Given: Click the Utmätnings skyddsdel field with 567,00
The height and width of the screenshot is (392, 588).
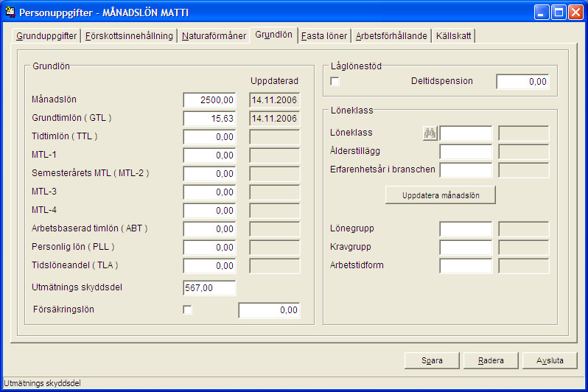Looking at the screenshot, I should (209, 287).
